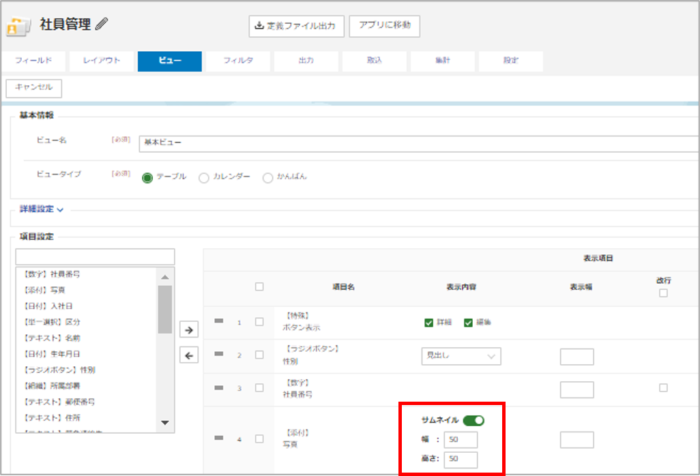Switch to the レイアウト tab
700x476 pixels.
102,61
